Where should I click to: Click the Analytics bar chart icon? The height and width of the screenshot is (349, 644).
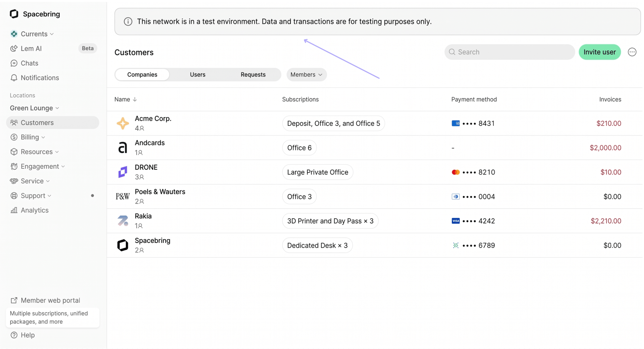point(14,210)
